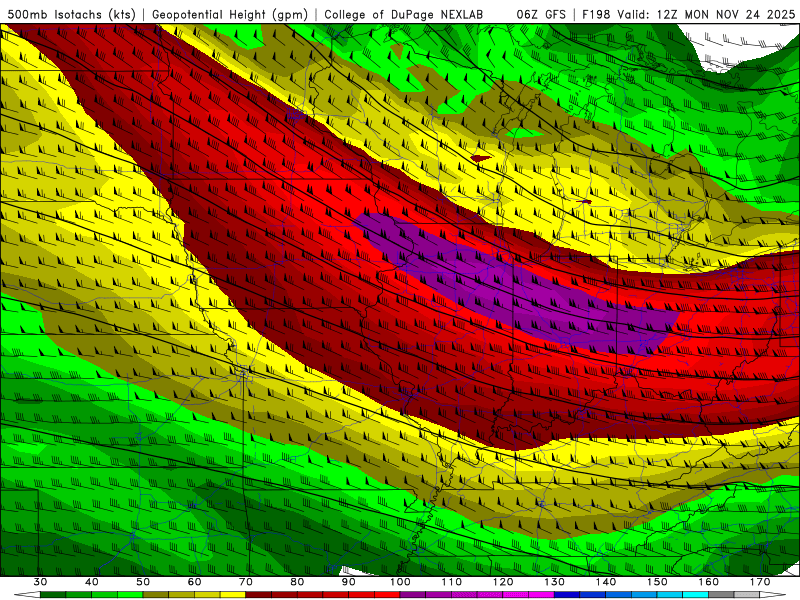Click the '170' value on the color scale

tap(760, 582)
